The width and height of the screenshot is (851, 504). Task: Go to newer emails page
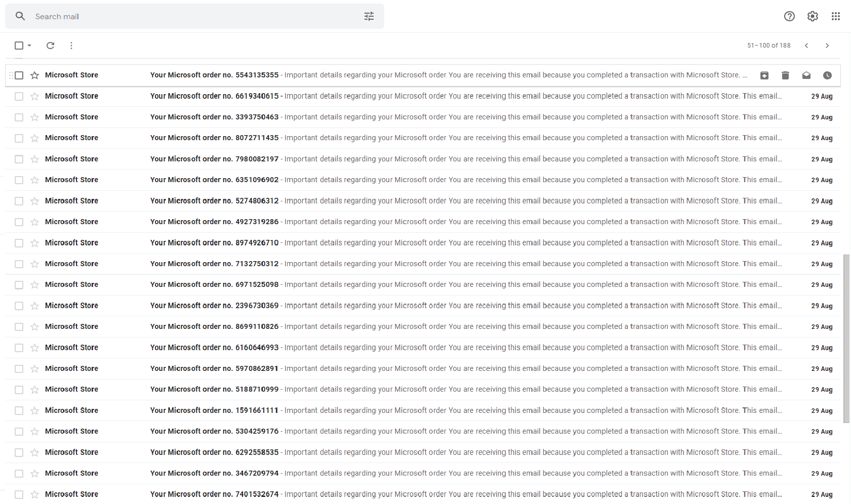pyautogui.click(x=806, y=46)
